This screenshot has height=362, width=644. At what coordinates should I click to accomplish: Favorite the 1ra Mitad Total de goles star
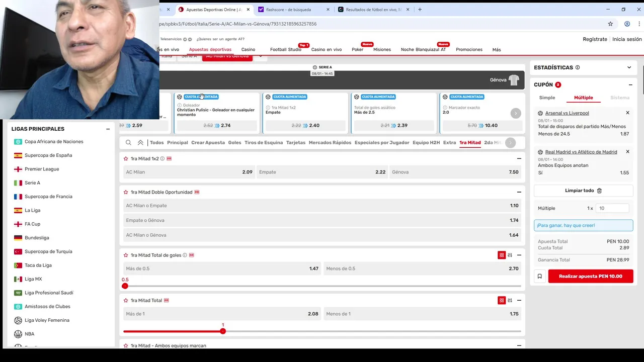pos(126,255)
